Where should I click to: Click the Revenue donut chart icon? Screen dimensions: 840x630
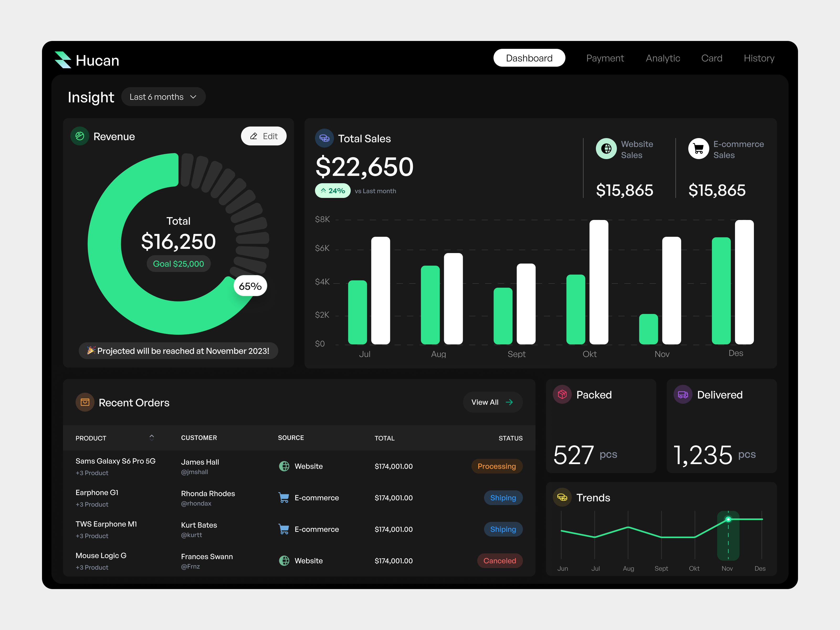click(80, 136)
